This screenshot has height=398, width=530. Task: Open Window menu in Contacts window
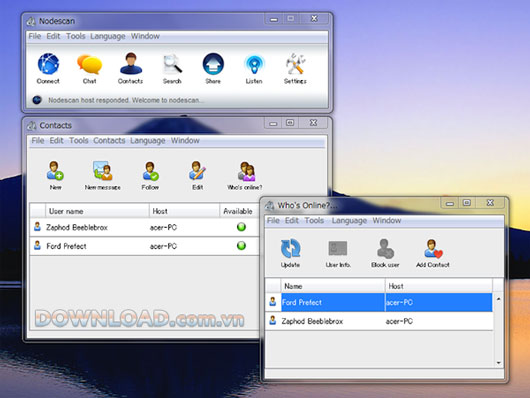(x=185, y=140)
